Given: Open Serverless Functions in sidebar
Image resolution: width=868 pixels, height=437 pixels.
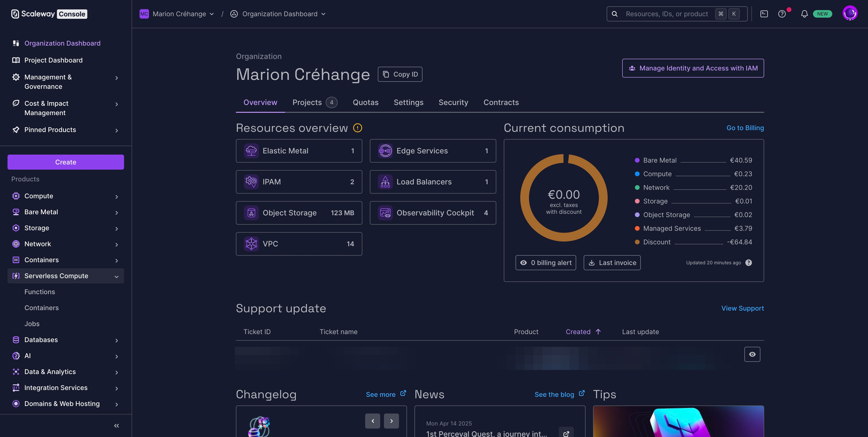Looking at the screenshot, I should (40, 292).
